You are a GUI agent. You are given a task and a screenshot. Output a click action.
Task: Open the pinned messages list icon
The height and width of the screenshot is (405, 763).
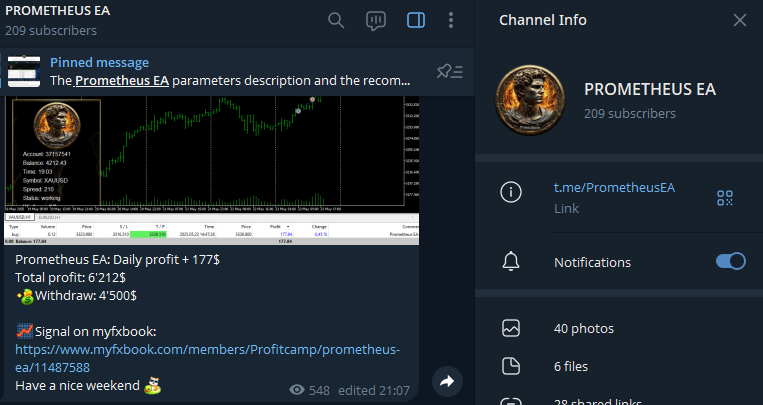pos(450,72)
